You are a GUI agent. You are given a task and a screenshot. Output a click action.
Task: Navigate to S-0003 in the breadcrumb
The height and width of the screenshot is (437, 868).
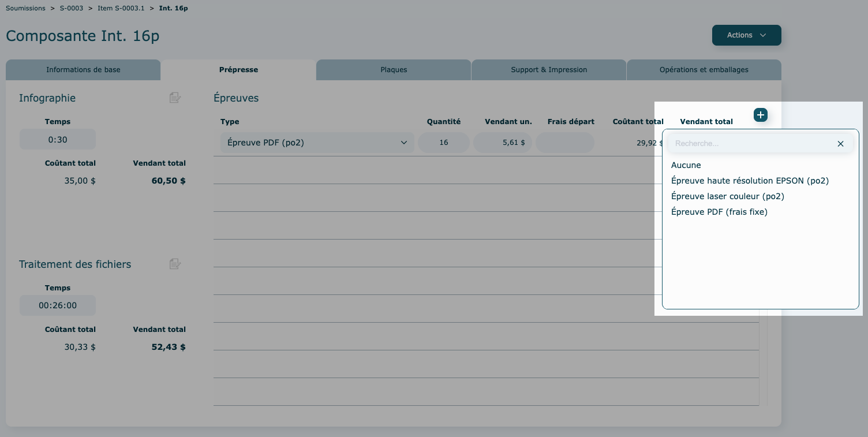[72, 9]
